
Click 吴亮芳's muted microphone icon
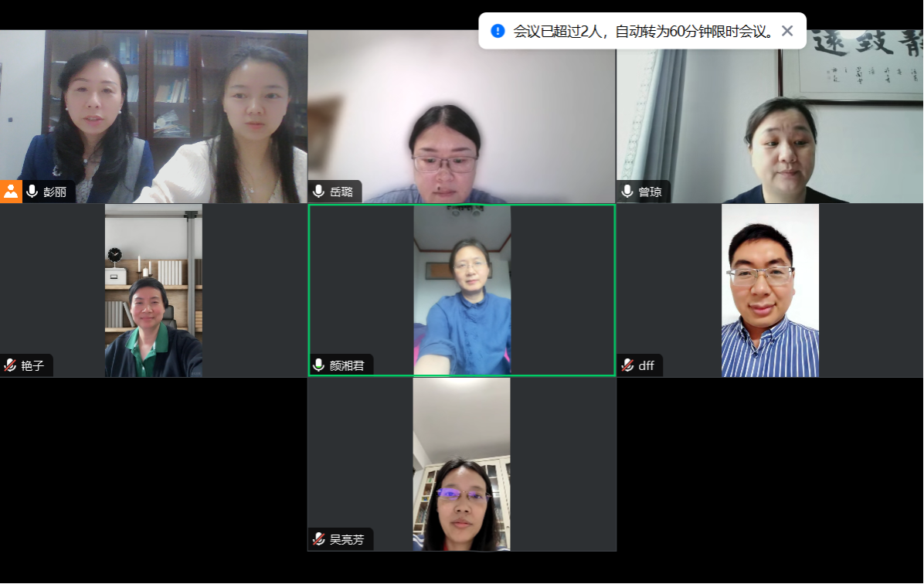tap(319, 539)
